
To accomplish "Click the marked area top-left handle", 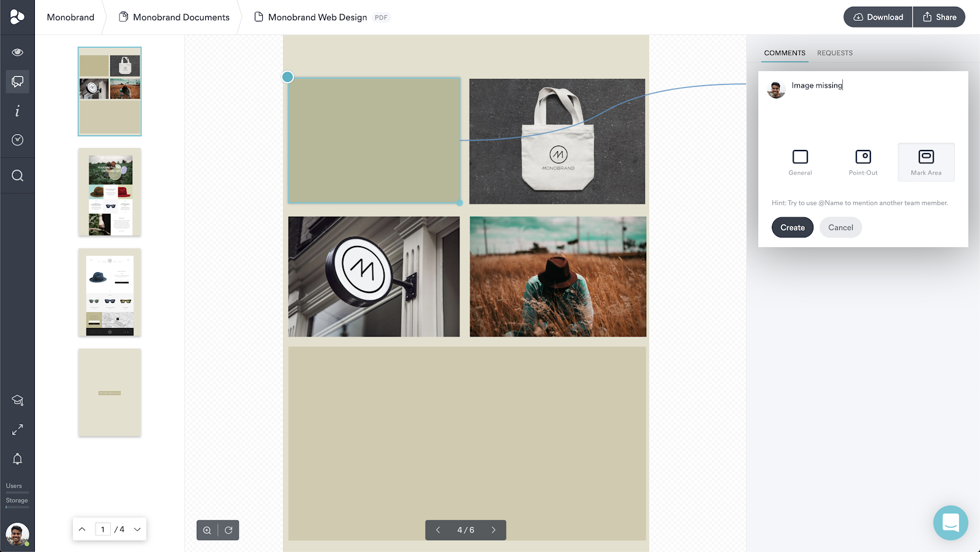I will tap(288, 77).
